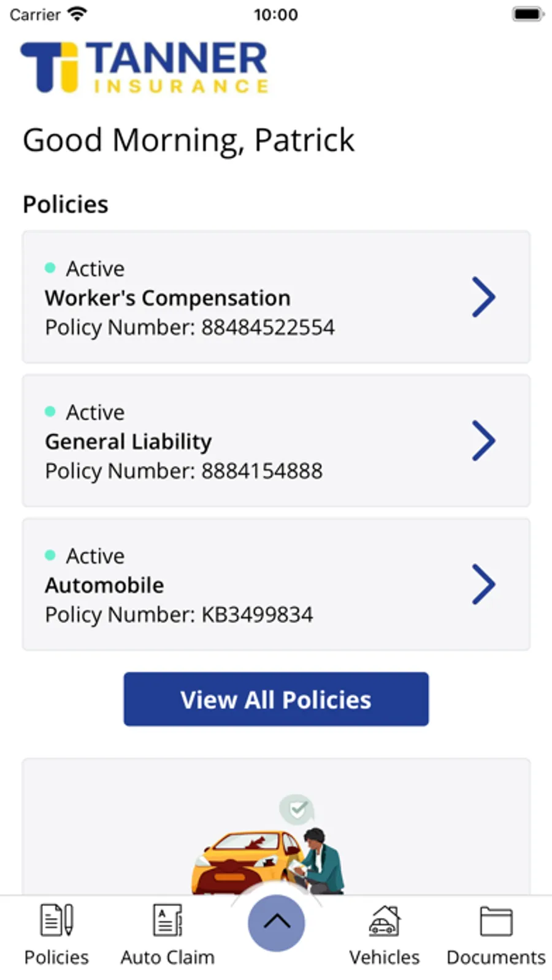Tap the Policies icon in bottom bar
Viewport: 552px width, 980px height.
pos(56,920)
